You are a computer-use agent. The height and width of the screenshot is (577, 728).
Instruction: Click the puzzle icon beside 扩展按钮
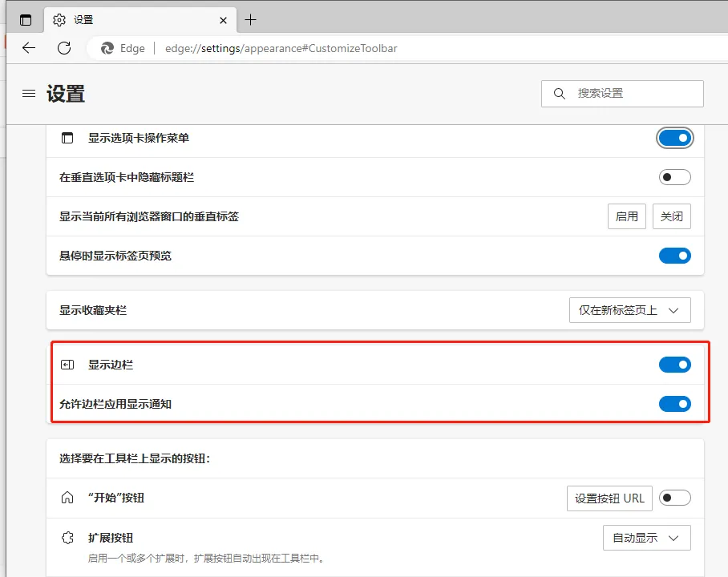tap(67, 538)
